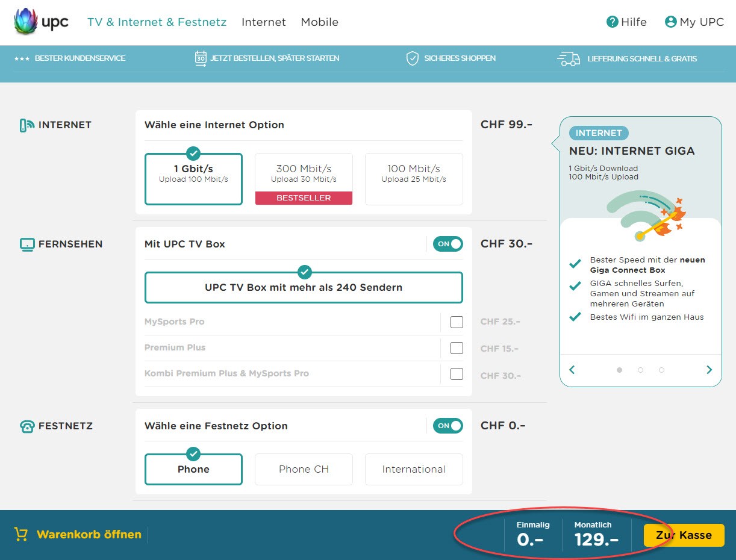Image resolution: width=736 pixels, height=560 pixels.
Task: Open the My UPC account icon
Action: click(670, 22)
